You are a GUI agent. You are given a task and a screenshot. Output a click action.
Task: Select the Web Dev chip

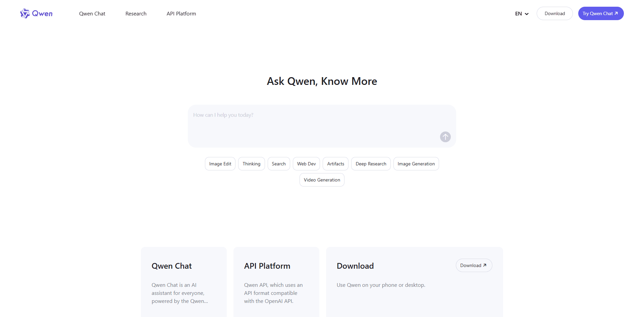(x=306, y=164)
